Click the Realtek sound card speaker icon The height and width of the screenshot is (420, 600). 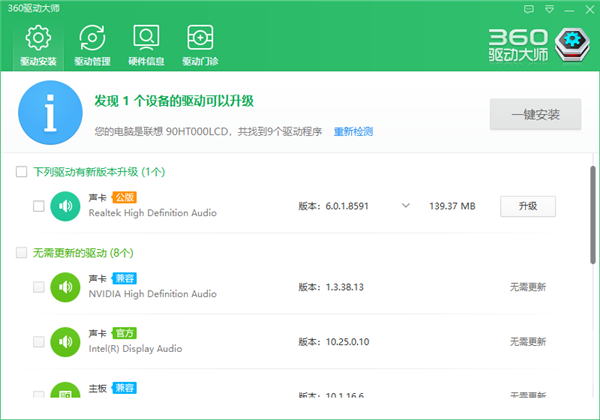point(65,206)
